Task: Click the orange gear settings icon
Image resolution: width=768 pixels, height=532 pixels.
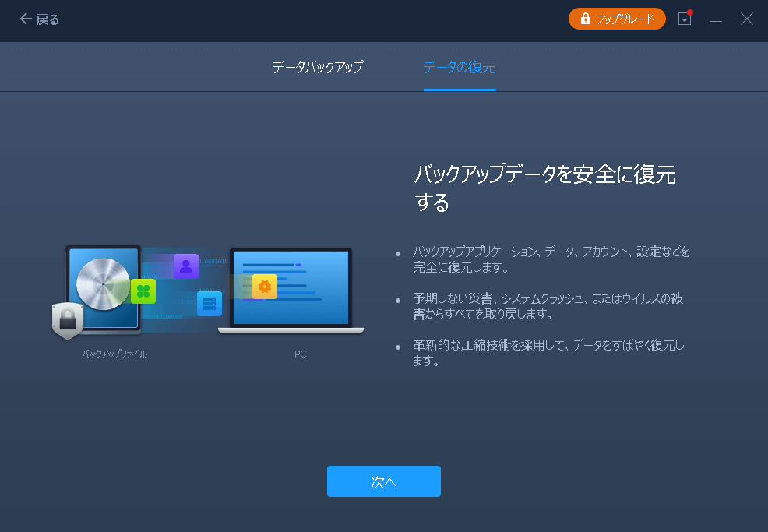Action: (265, 287)
